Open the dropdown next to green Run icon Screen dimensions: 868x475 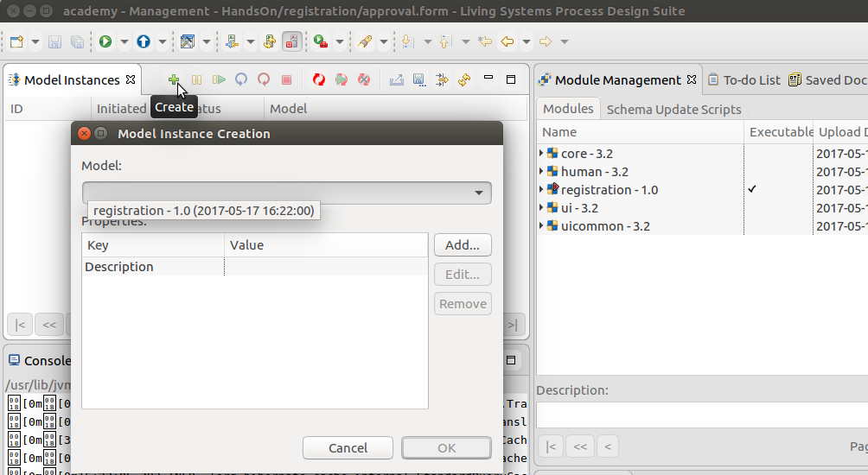124,42
